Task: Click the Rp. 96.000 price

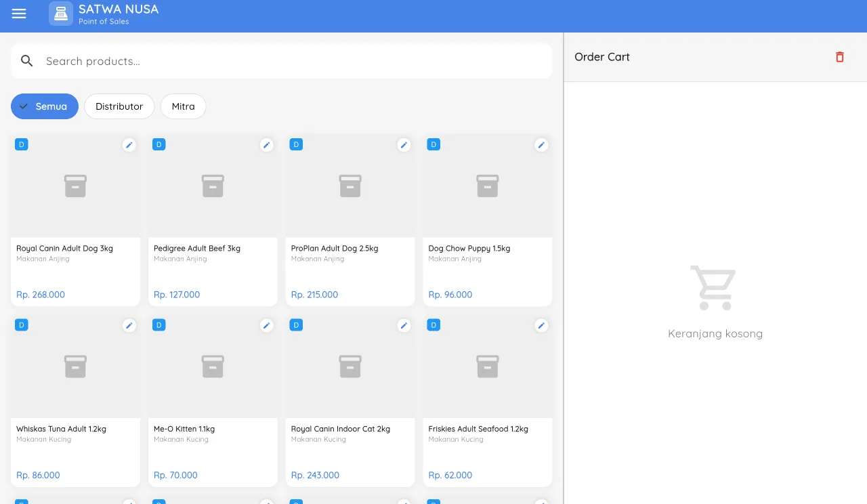Action: pos(450,295)
